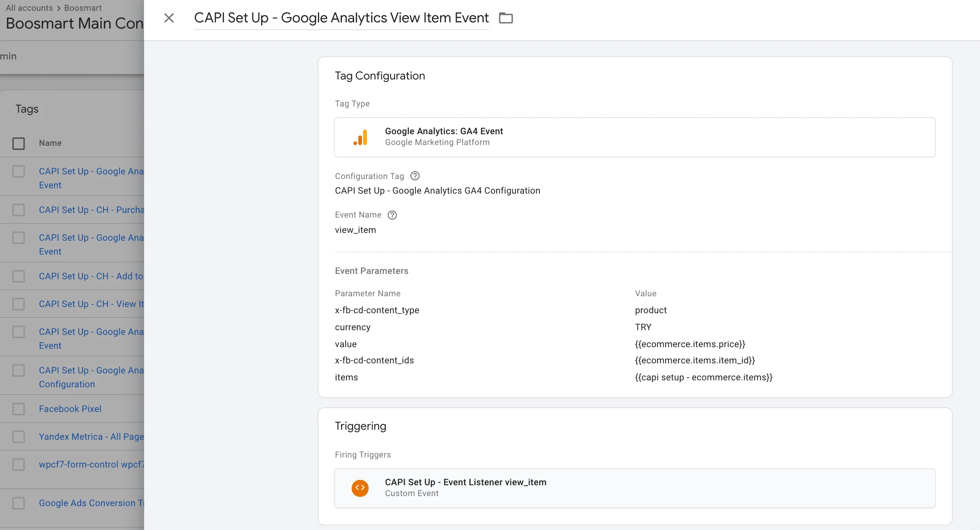980x530 pixels.
Task: Click the {{ecommerce.items.item_id}} value
Action: click(x=695, y=360)
